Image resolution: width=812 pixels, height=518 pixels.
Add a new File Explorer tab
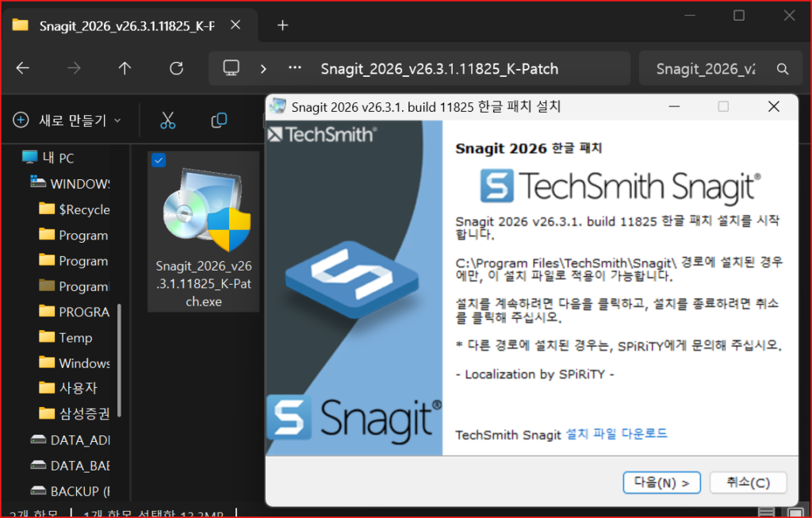pyautogui.click(x=283, y=25)
